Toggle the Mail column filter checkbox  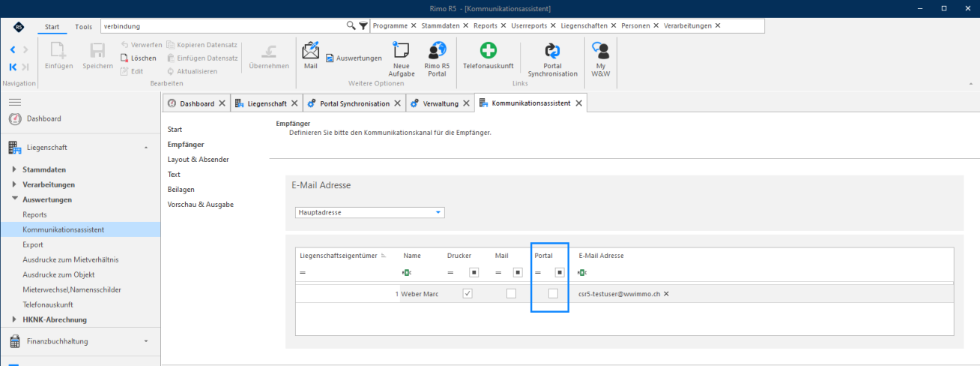517,272
